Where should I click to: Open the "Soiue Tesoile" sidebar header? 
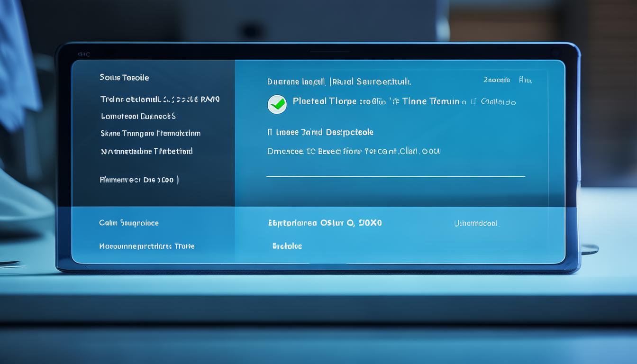point(124,77)
